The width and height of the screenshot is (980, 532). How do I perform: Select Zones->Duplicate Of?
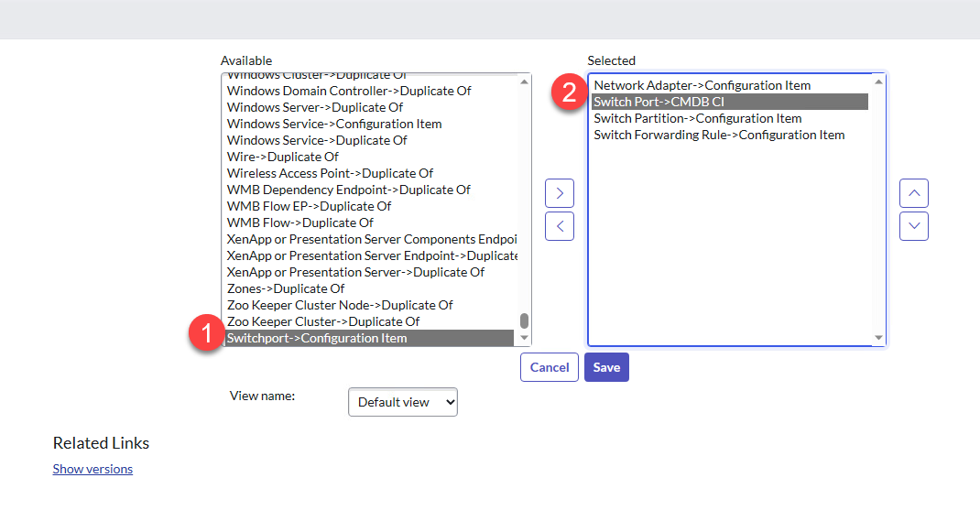click(369, 288)
